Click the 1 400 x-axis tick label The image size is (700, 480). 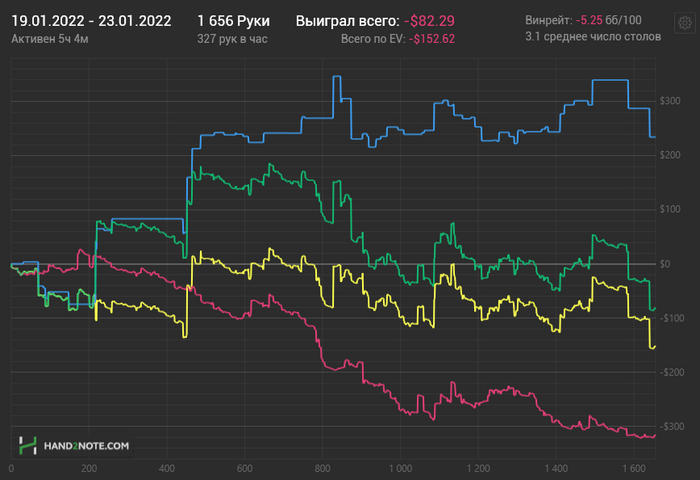tap(556, 468)
